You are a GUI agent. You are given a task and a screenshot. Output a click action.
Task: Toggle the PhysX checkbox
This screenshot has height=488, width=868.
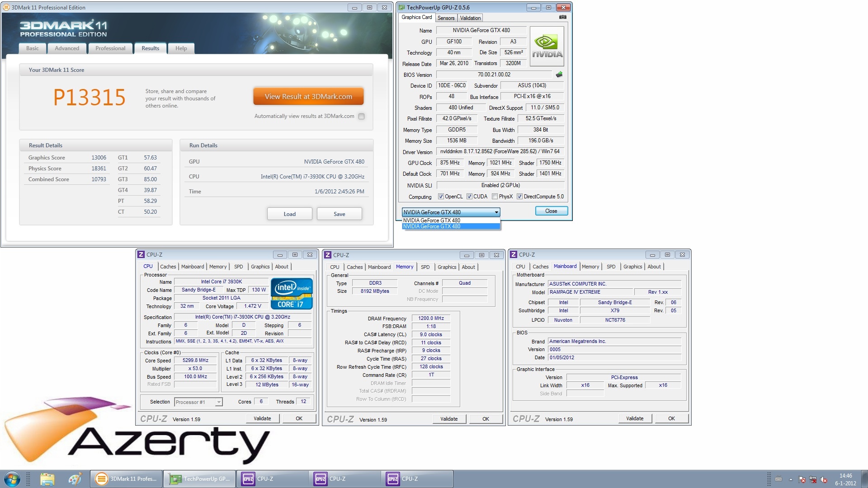[495, 197]
